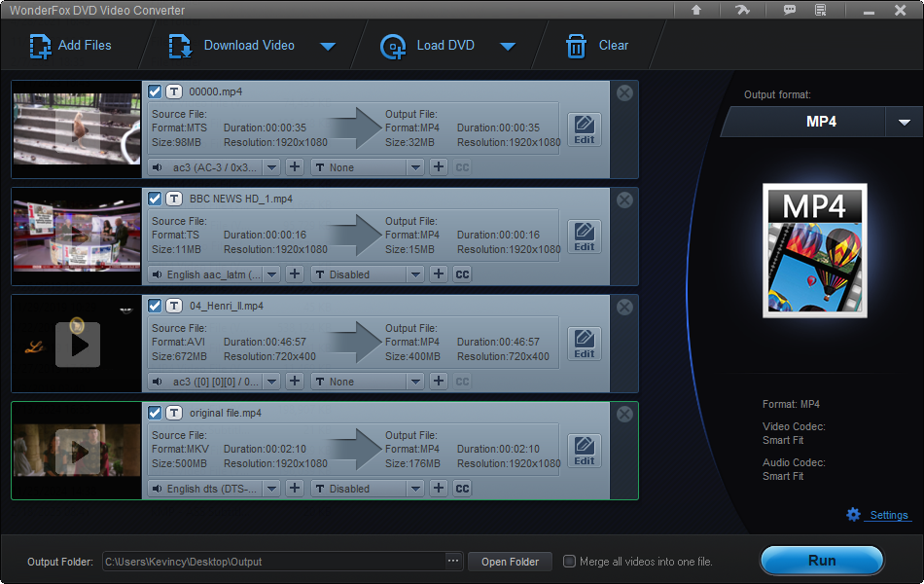Add audio track to 00000.mp4
Viewport: 924px width, 584px height.
[295, 167]
